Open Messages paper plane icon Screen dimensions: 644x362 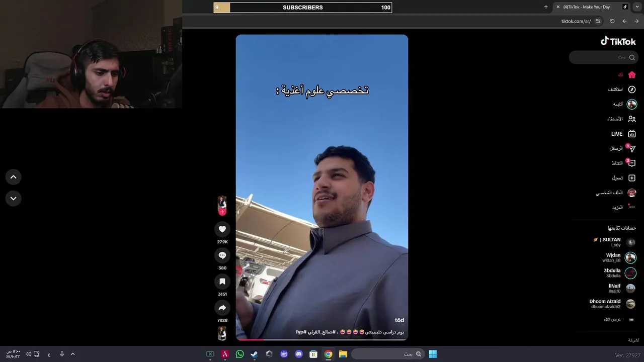pos(632,148)
